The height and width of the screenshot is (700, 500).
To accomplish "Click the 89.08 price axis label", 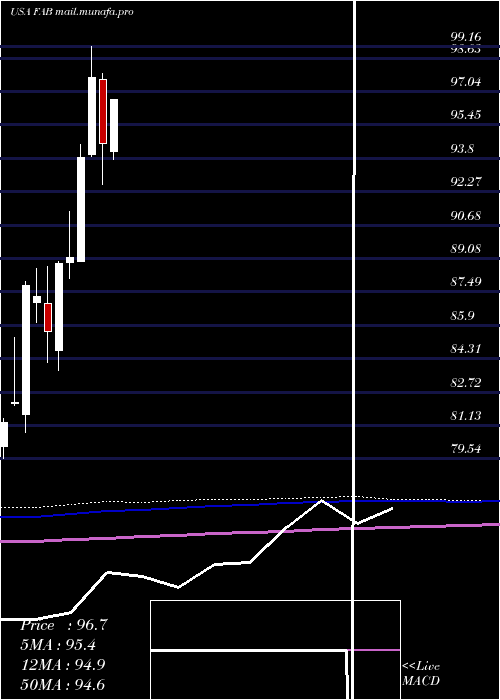I will pos(466,249).
